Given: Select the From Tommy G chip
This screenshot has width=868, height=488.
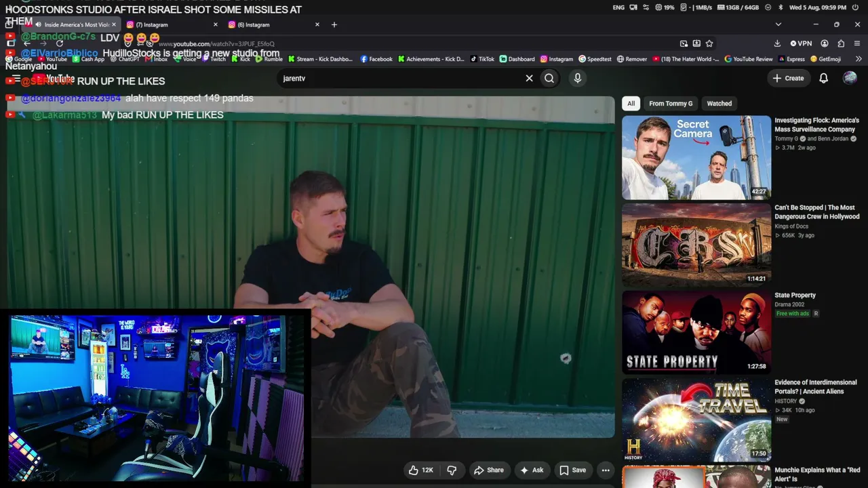Looking at the screenshot, I should click(x=671, y=104).
